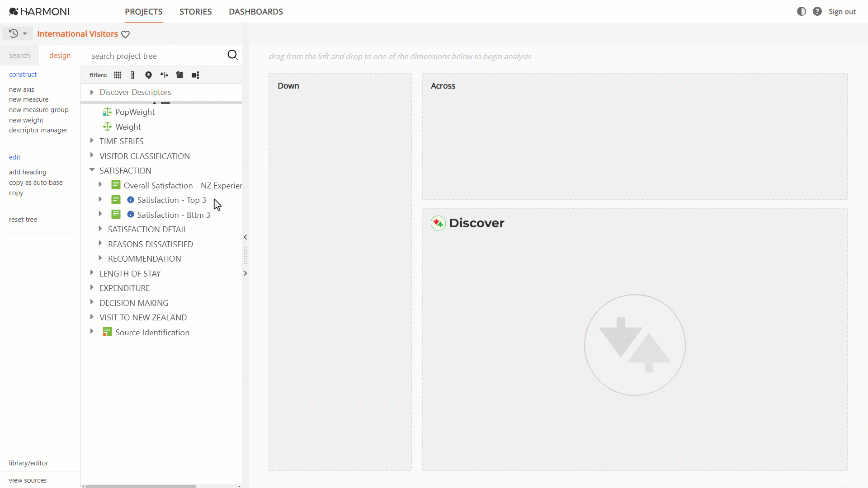The width and height of the screenshot is (868, 488).
Task: Open the descriptor manager
Action: pyautogui.click(x=38, y=130)
